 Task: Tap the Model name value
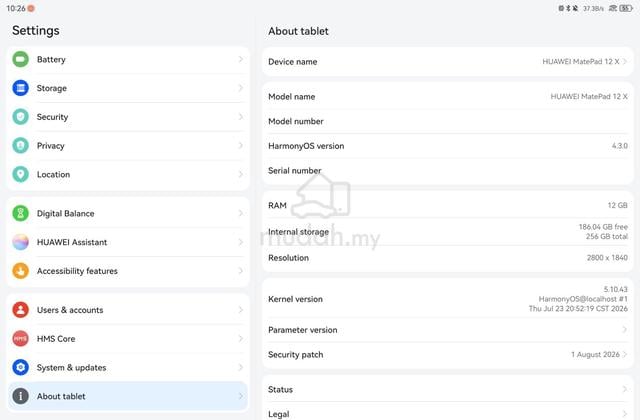(589, 96)
